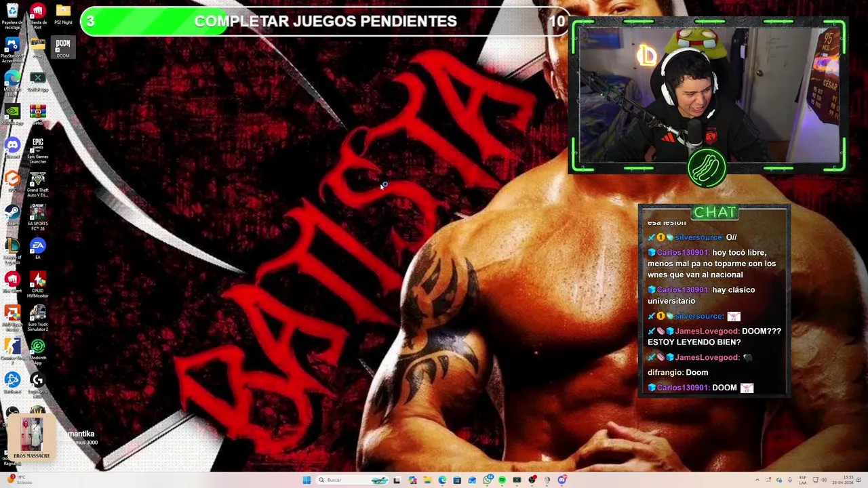Launch EA SPORTS FC 26 shortcut

[x=37, y=218]
